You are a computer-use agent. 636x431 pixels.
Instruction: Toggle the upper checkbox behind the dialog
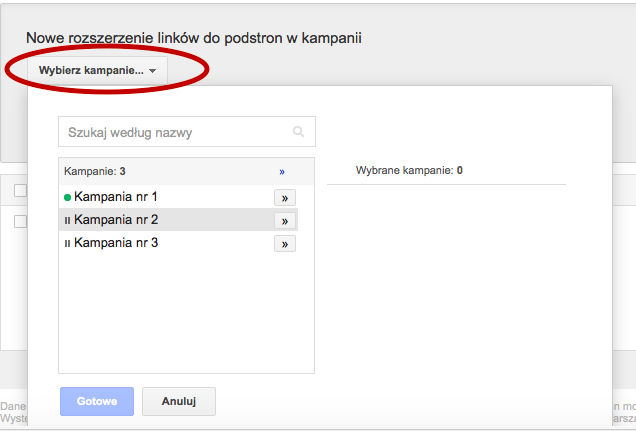click(x=20, y=190)
